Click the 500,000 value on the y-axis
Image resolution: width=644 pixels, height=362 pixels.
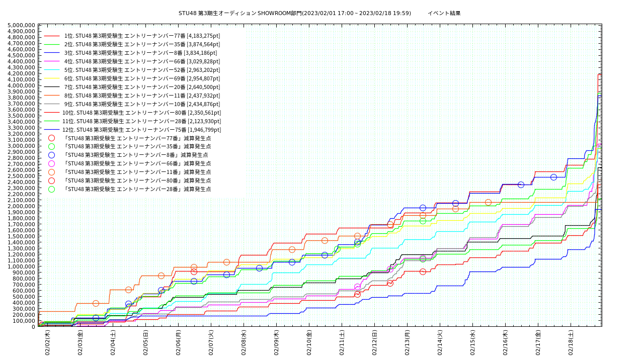[24, 297]
